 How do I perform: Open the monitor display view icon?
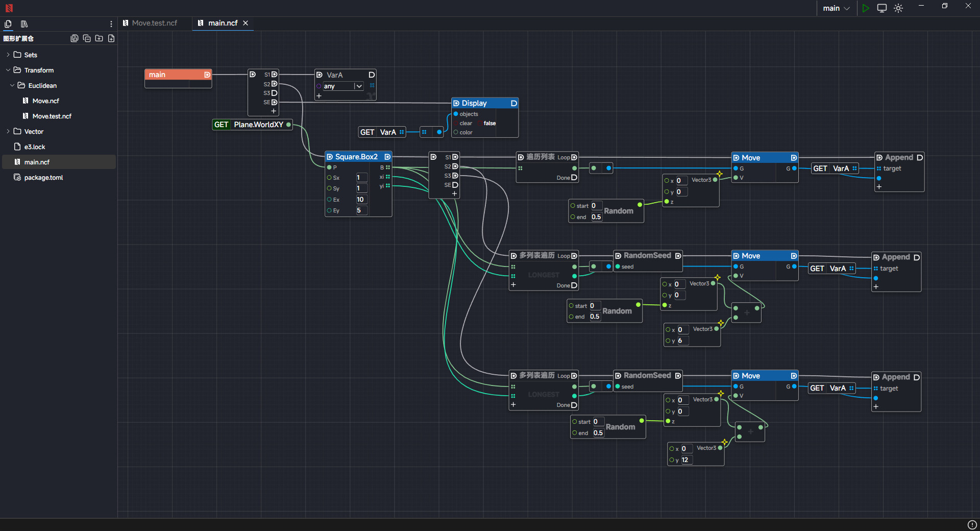(881, 8)
